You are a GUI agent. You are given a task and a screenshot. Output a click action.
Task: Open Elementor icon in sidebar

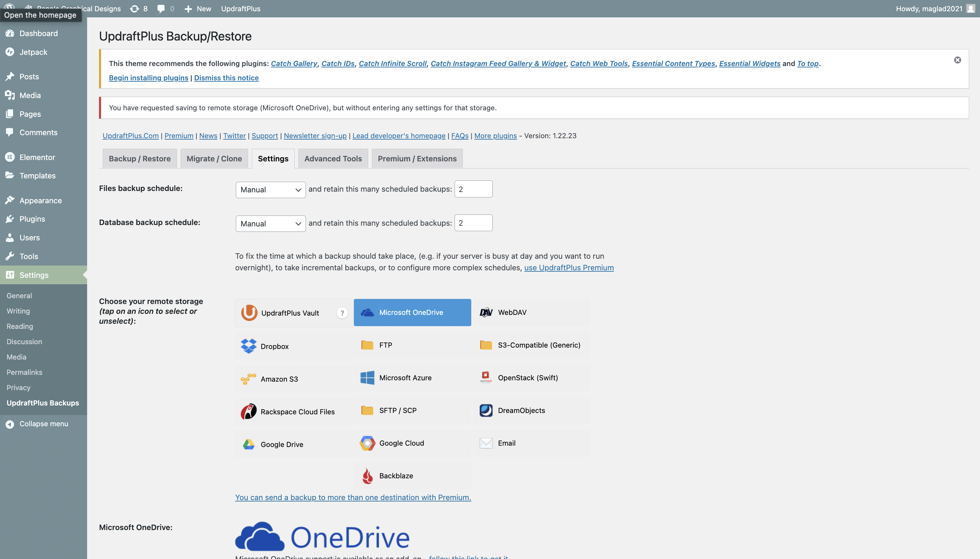pos(10,157)
